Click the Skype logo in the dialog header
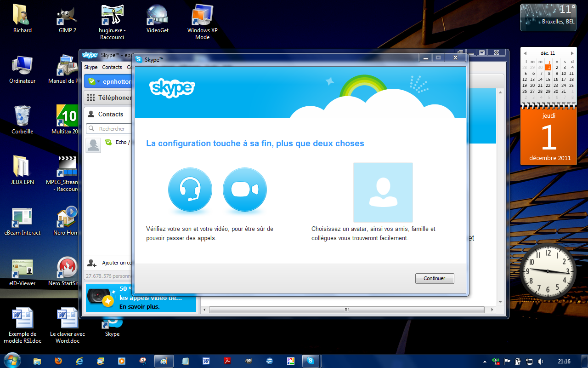This screenshot has width=588, height=368. (172, 87)
